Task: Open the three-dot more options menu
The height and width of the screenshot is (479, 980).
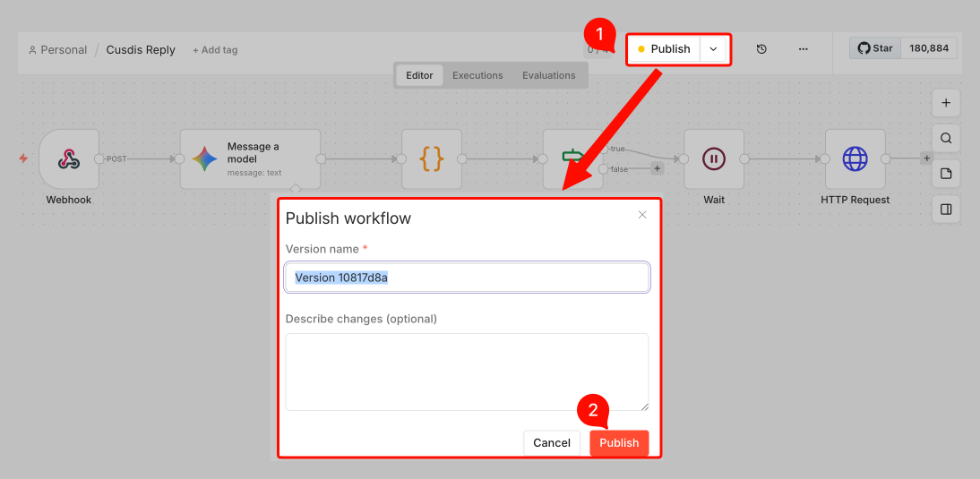Action: (803, 49)
